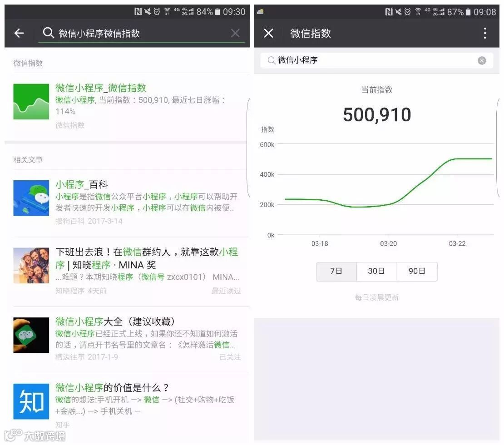Viewport: 504px width, 445px height.
Task: Tap source label 搜狗百科 2017-3-14
Action: click(x=89, y=221)
